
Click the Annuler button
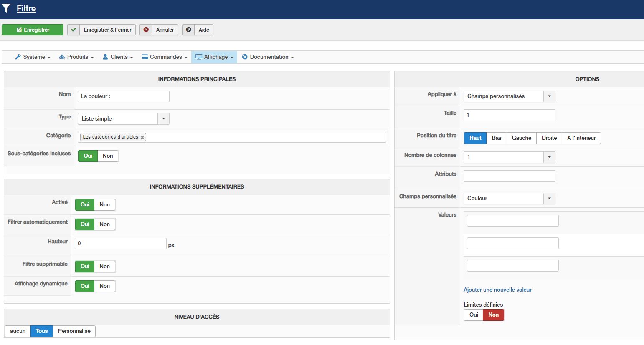tap(159, 30)
